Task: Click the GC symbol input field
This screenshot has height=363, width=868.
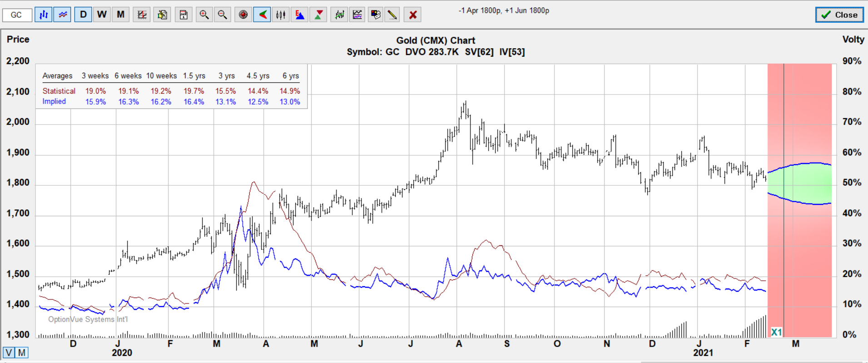Action: [x=17, y=15]
